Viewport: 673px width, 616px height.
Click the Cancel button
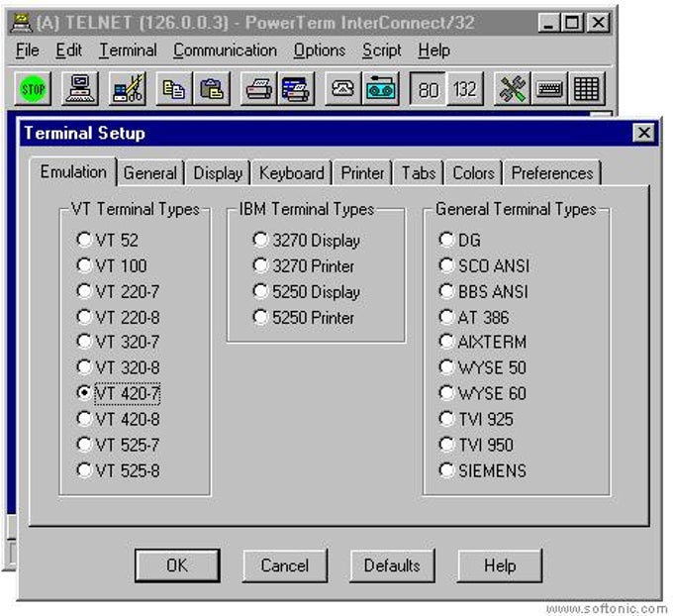tap(285, 565)
